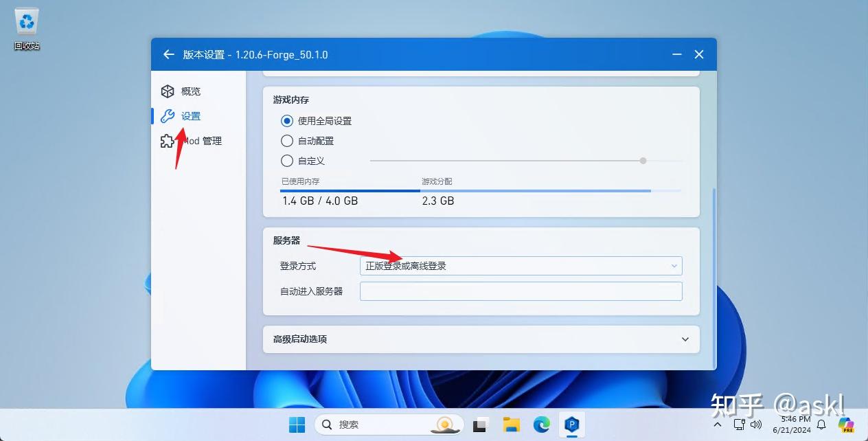
Task: Select the 使用全局设置 radio option
Action: [x=287, y=121]
